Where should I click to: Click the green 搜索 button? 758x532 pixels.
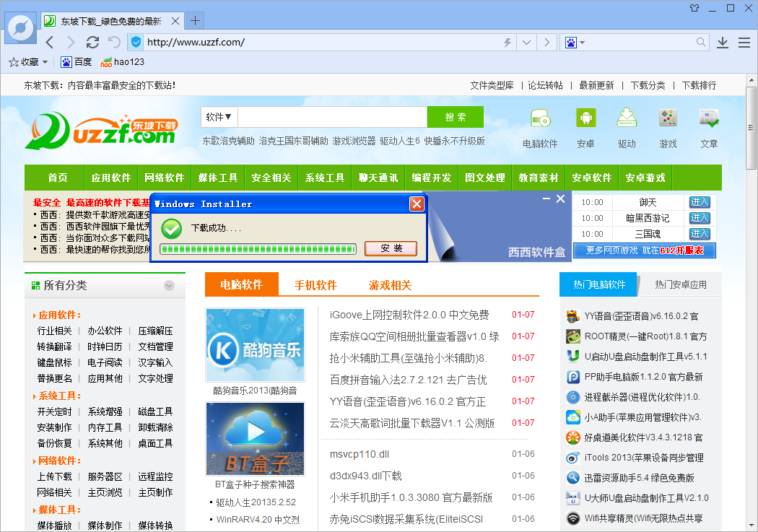[x=456, y=117]
